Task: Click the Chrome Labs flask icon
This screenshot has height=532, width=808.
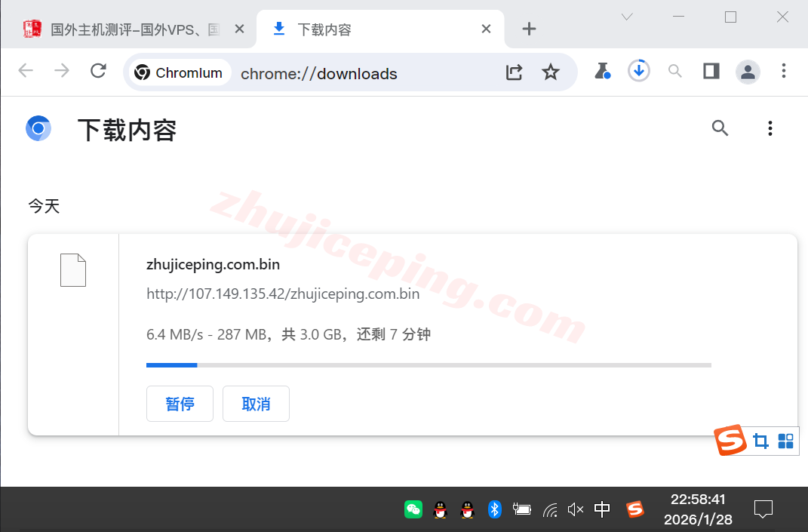Action: tap(602, 70)
